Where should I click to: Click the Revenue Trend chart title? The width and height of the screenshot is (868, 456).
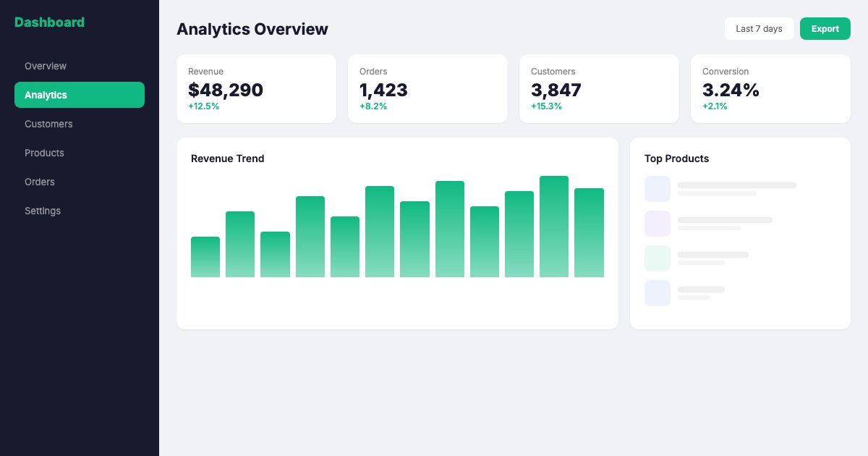coord(227,159)
